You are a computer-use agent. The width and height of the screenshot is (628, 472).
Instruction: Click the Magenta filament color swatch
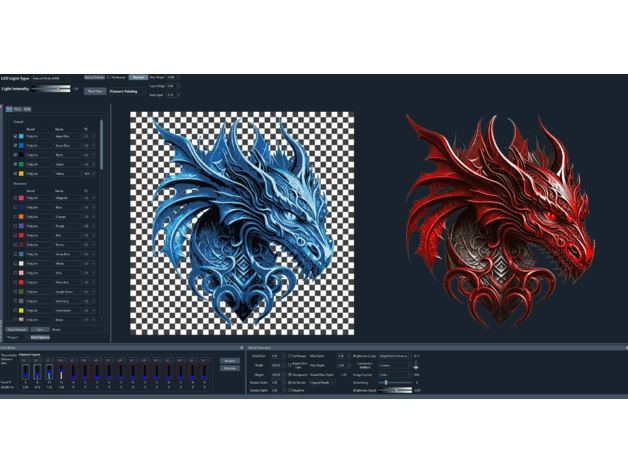(21, 198)
